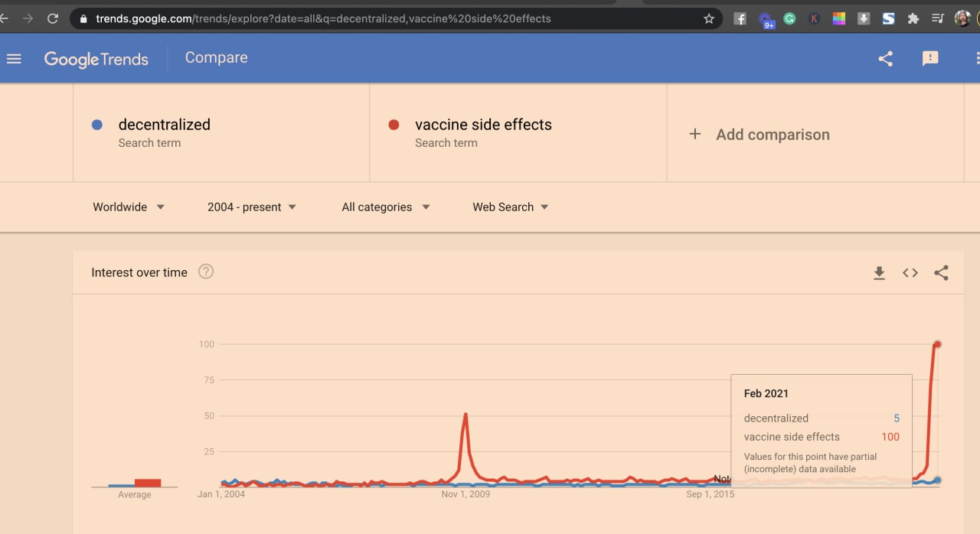Open extension with 9+ badge
This screenshot has height=534, width=980.
click(766, 19)
